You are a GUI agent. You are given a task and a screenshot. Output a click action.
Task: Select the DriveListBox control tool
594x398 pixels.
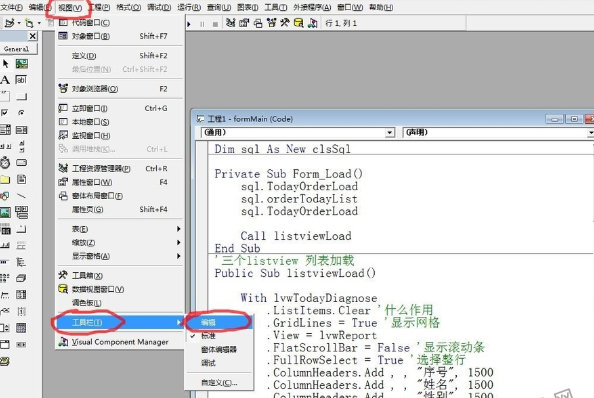(21, 163)
